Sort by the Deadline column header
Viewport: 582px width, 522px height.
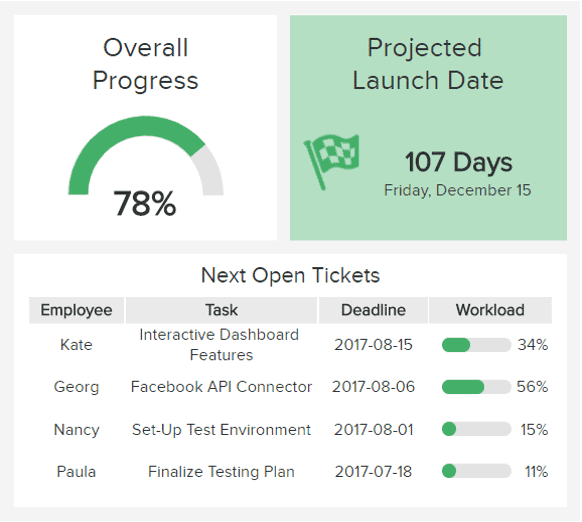pos(373,310)
